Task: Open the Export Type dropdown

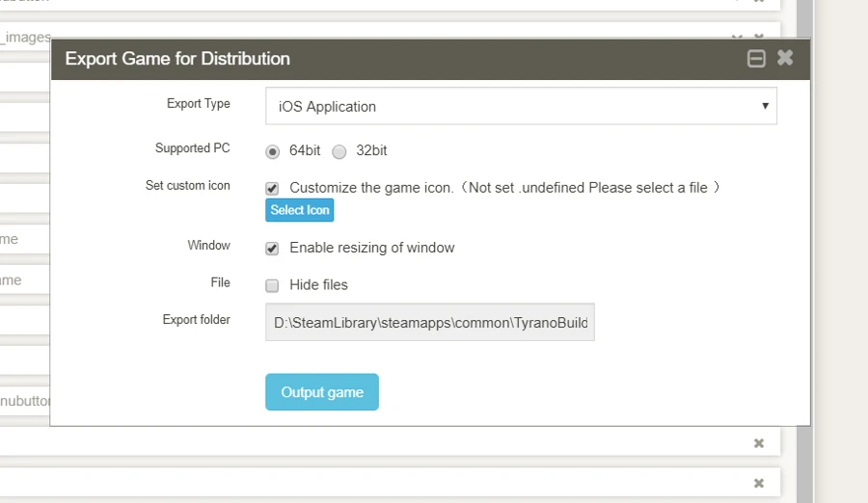Action: pos(521,106)
